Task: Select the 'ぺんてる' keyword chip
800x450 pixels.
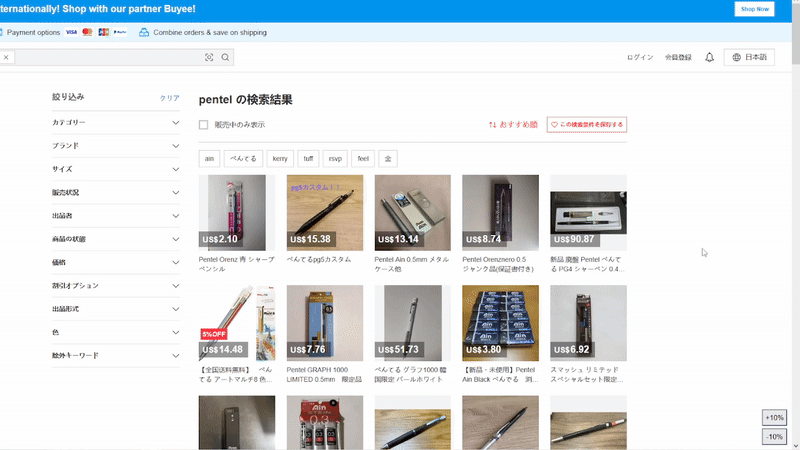Action: [x=243, y=159]
